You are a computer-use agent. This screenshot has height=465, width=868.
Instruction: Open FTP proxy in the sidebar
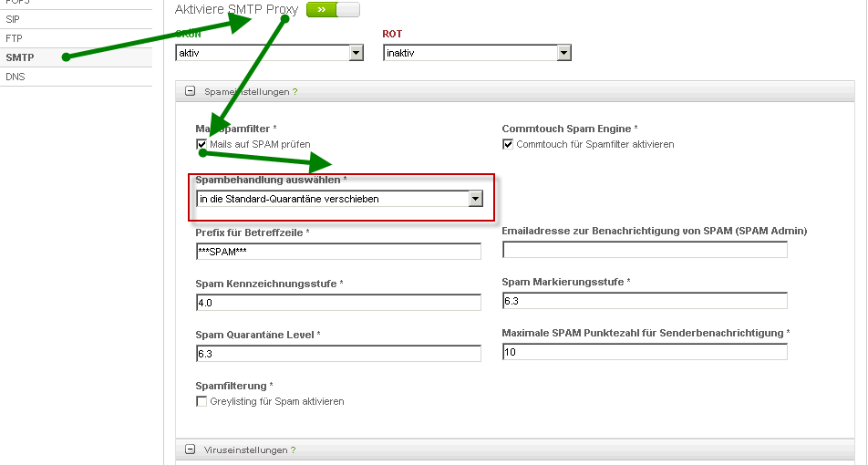[14, 38]
